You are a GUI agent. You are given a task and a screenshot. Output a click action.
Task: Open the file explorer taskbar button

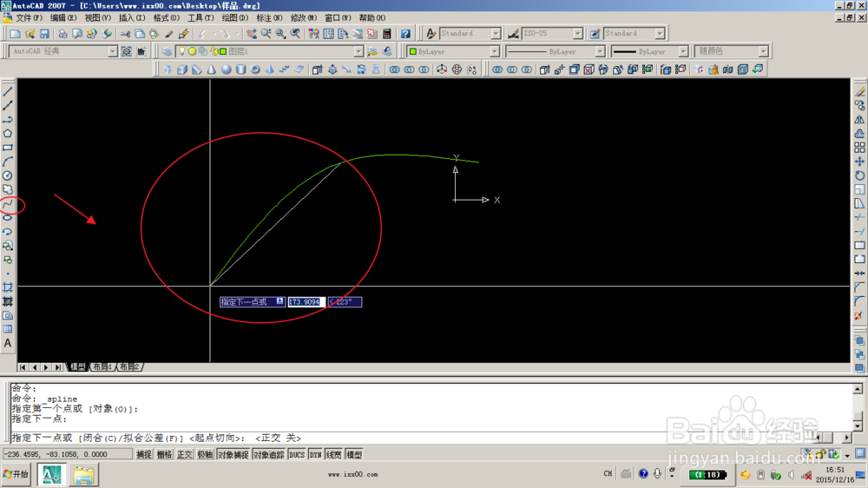83,475
